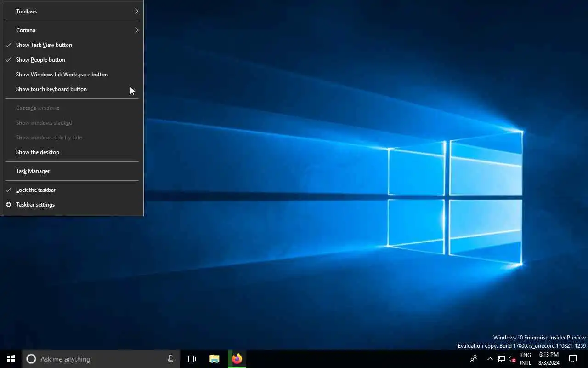Enable Show Windows Ink Workspace button
The image size is (588, 368).
pyautogui.click(x=72, y=75)
